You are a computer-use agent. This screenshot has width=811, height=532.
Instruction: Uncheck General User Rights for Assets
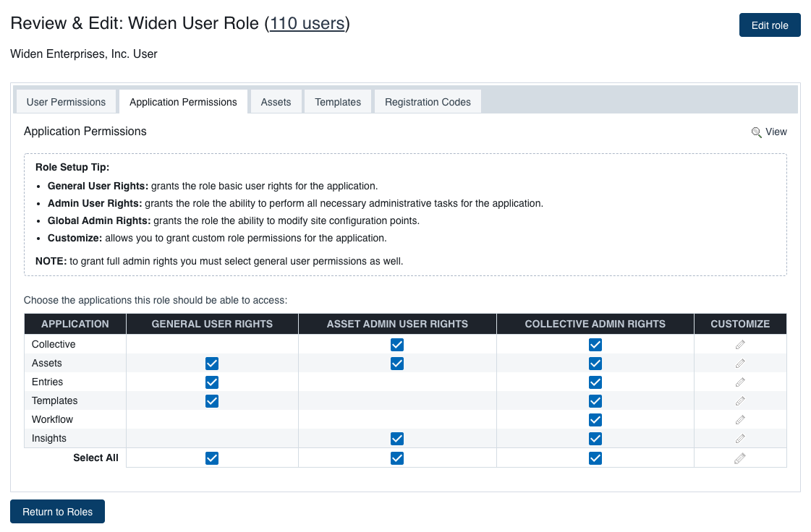click(x=211, y=364)
